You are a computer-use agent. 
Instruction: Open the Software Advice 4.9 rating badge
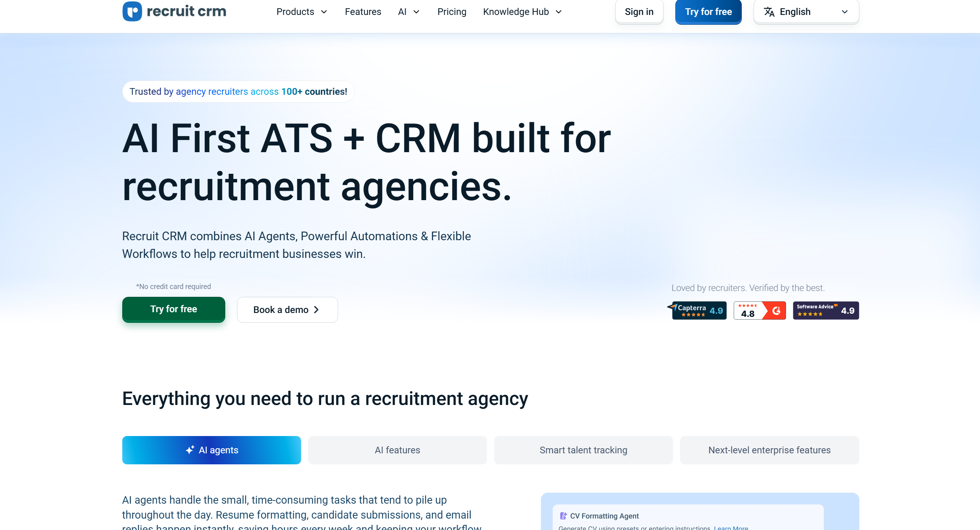[x=826, y=311]
